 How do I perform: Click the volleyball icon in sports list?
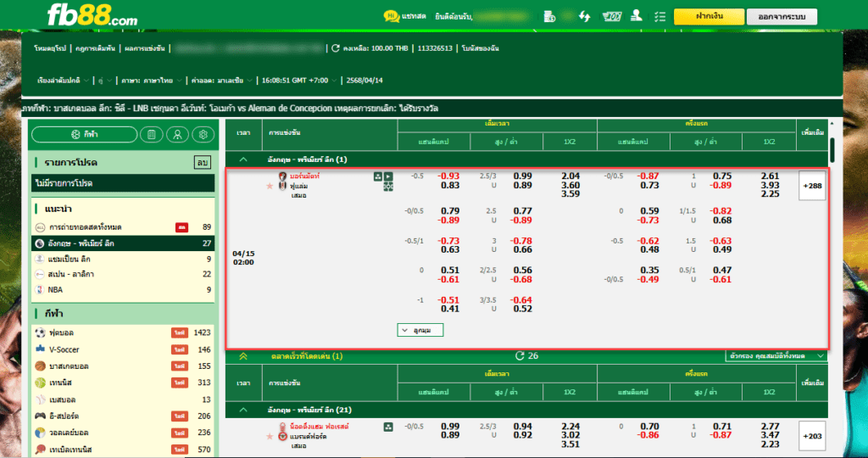40,433
